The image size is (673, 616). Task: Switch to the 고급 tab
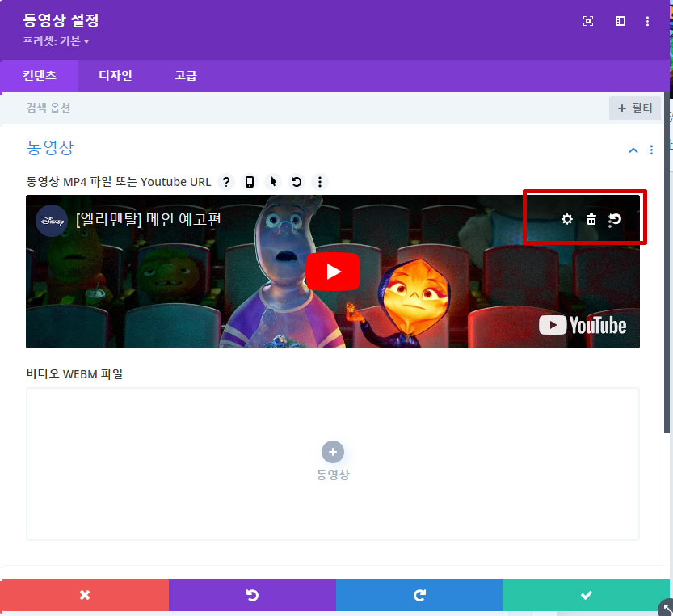(186, 76)
